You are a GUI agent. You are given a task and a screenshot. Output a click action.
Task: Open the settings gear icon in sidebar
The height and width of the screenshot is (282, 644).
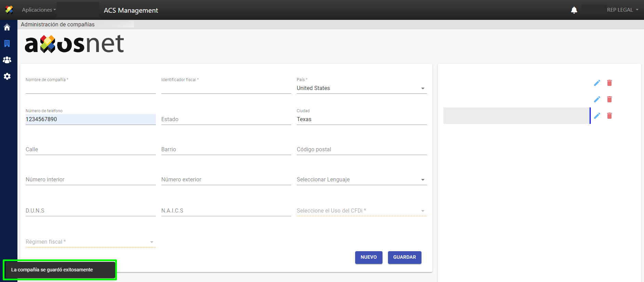click(7, 76)
